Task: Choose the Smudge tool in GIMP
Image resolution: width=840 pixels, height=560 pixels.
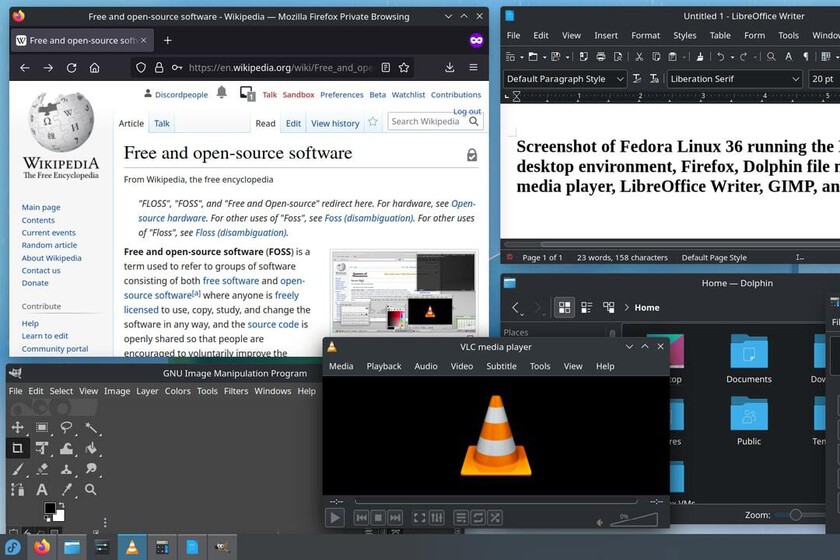Action: pos(91,469)
